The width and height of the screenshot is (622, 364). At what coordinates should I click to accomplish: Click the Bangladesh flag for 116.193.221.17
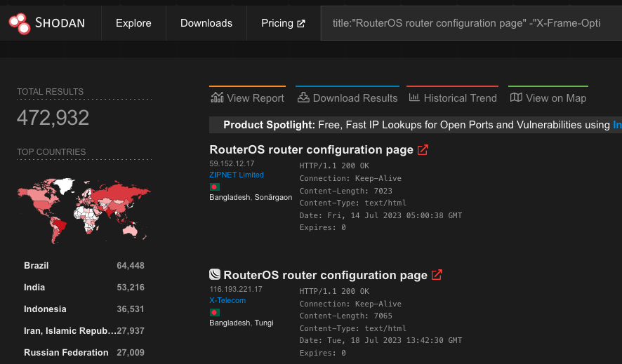(215, 312)
